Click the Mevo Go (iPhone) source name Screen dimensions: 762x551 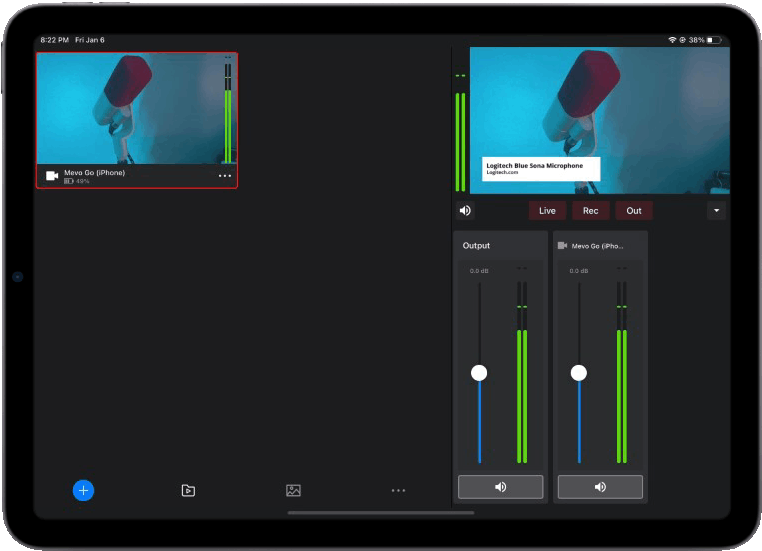95,172
